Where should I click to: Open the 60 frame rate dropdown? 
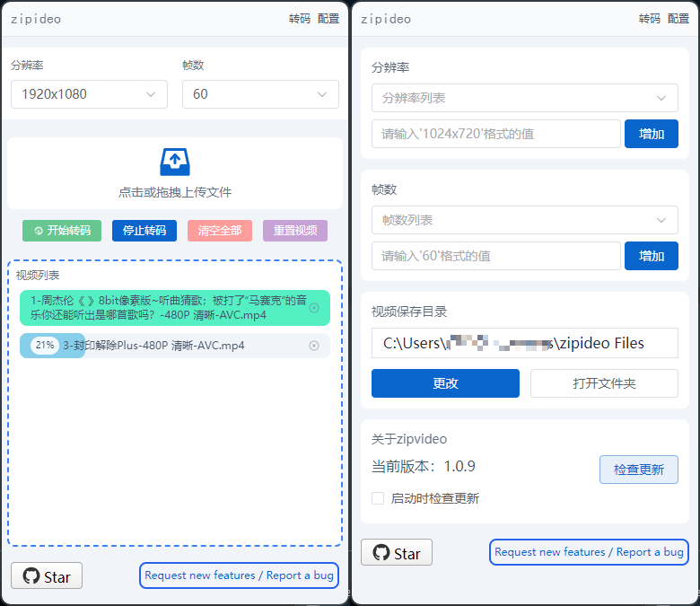(x=260, y=94)
